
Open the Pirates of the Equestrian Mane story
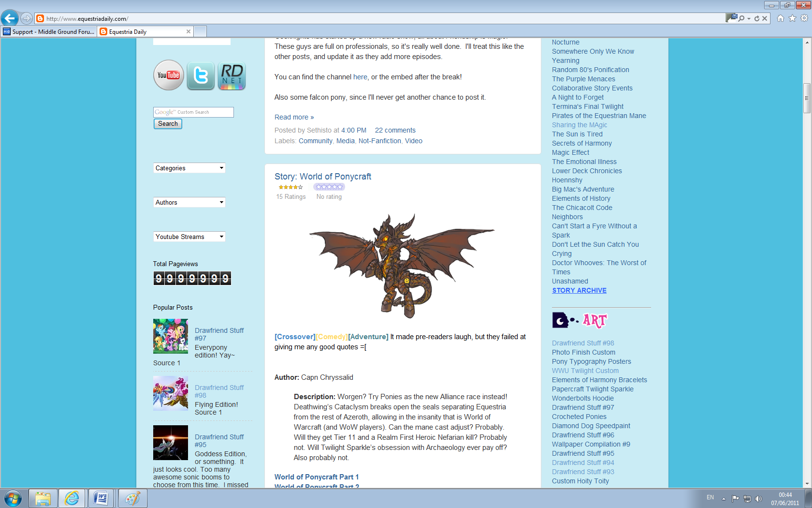(x=599, y=116)
